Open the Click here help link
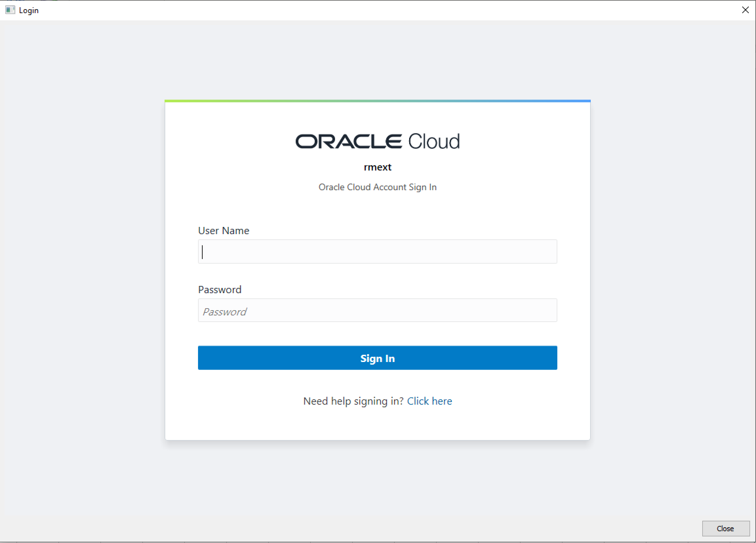This screenshot has width=756, height=543. (429, 401)
